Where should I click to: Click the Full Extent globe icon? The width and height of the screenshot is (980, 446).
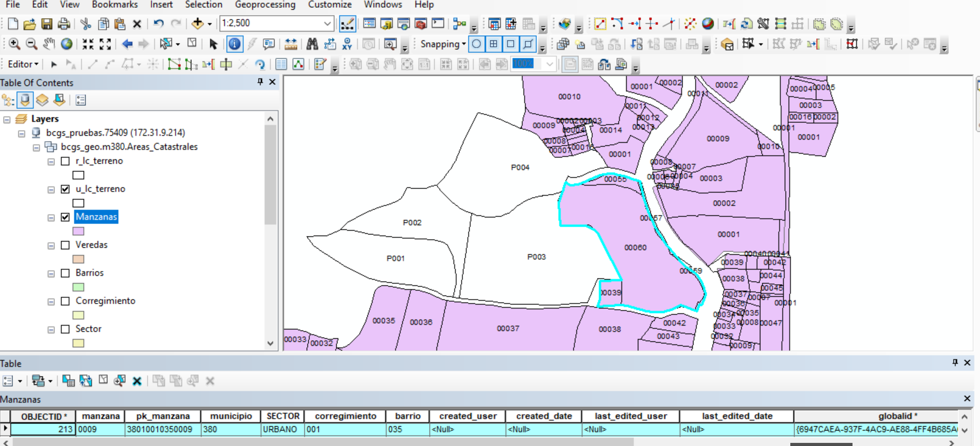pyautogui.click(x=66, y=44)
